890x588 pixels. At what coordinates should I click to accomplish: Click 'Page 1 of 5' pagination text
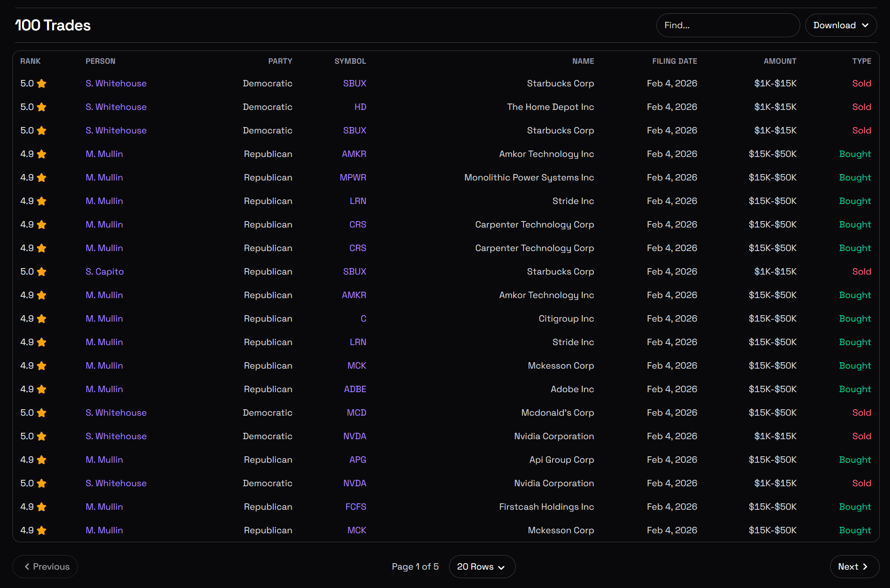(x=415, y=567)
